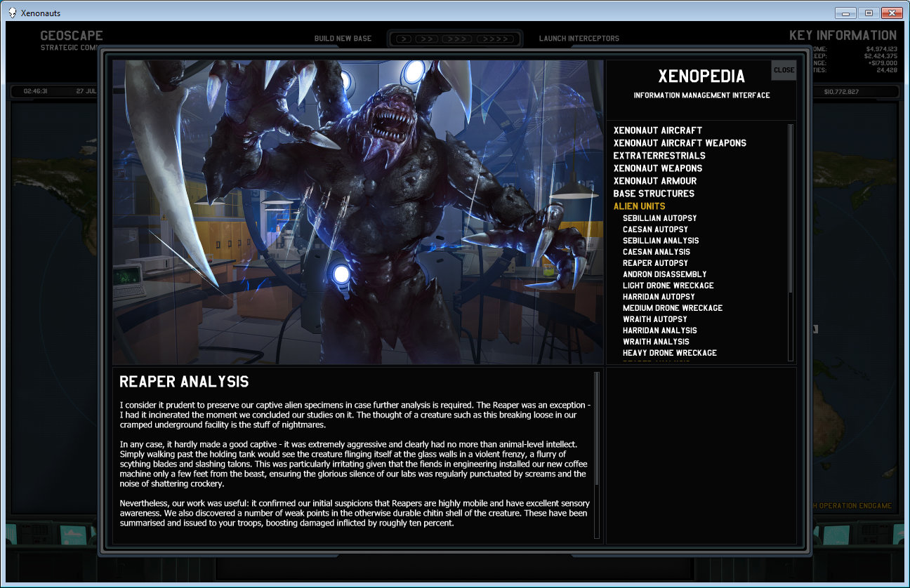Open the Xenonaut Weapons category
This screenshot has height=588, width=910.
click(x=657, y=168)
